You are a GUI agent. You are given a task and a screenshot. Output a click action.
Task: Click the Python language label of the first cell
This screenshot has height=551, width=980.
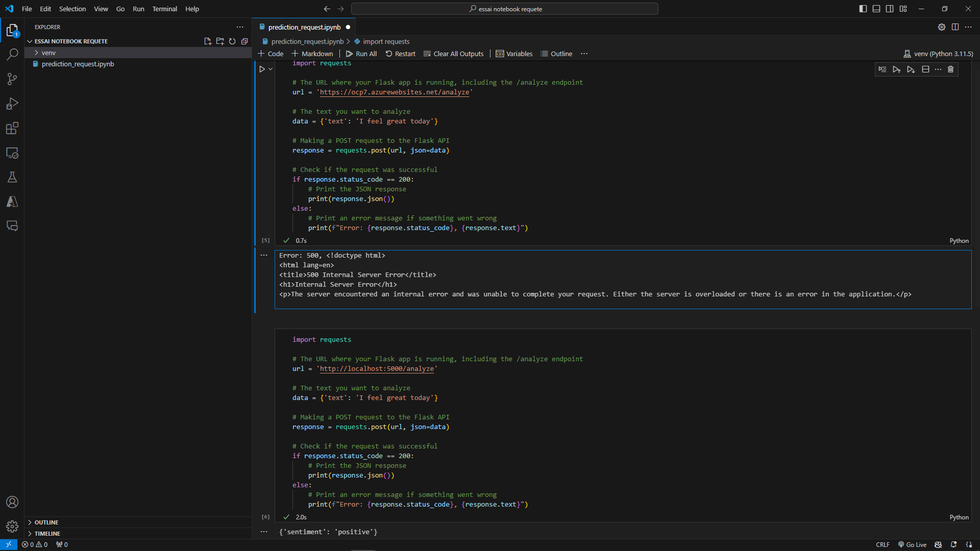tap(959, 241)
